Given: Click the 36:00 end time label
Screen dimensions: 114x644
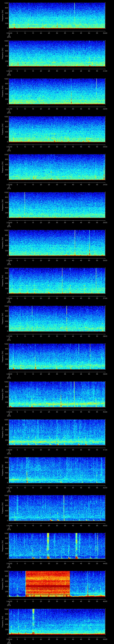Looking at the screenshot, I should (x=105, y=260).
